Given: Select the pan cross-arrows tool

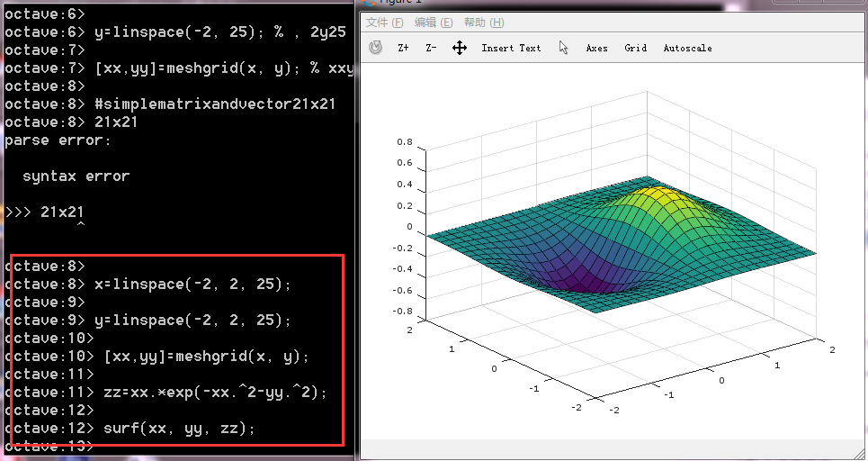Looking at the screenshot, I should (x=460, y=48).
